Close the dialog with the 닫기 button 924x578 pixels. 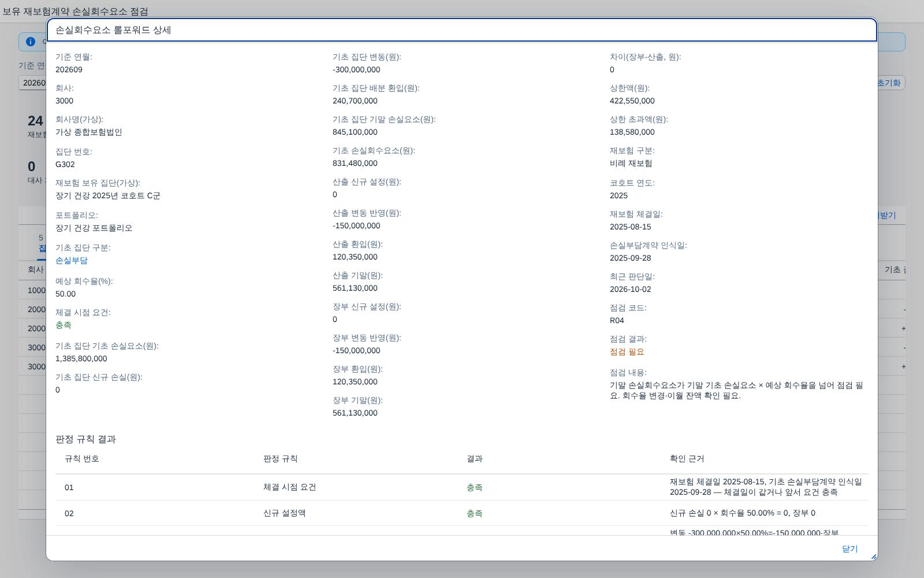(x=850, y=549)
